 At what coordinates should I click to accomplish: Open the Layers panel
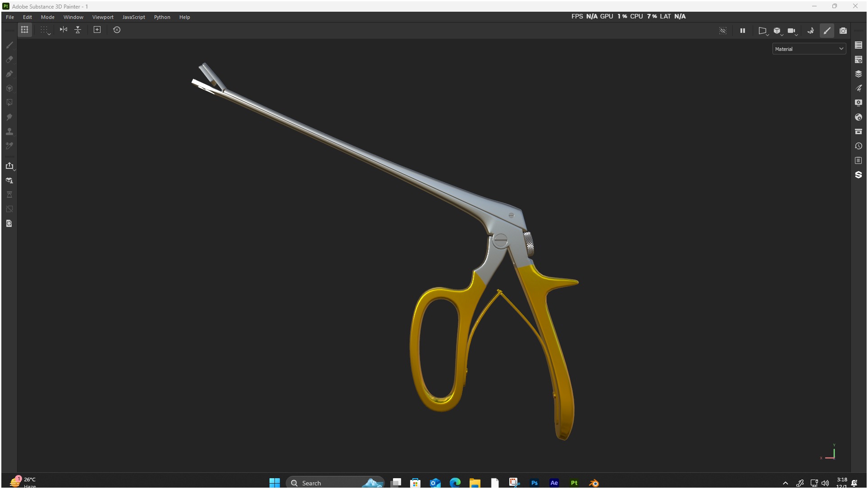[x=859, y=74]
